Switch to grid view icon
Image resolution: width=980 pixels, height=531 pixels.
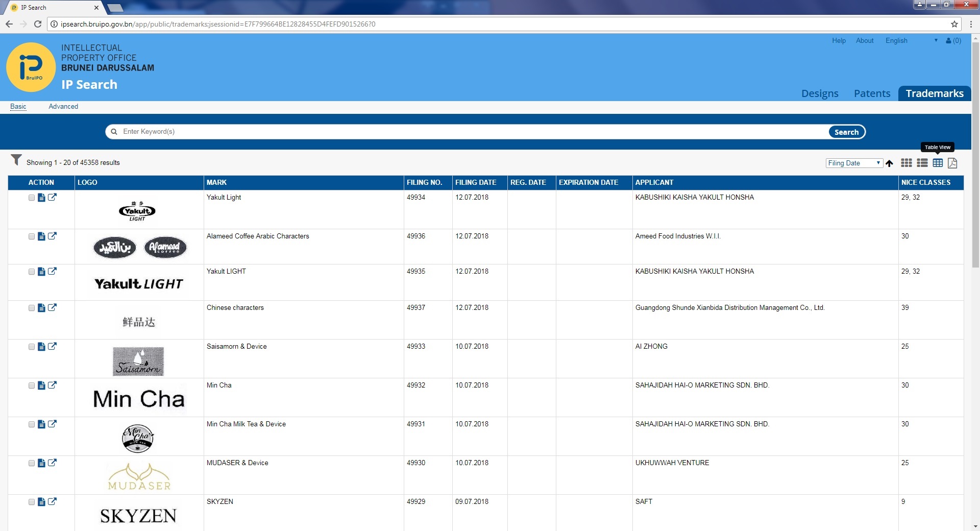point(906,163)
